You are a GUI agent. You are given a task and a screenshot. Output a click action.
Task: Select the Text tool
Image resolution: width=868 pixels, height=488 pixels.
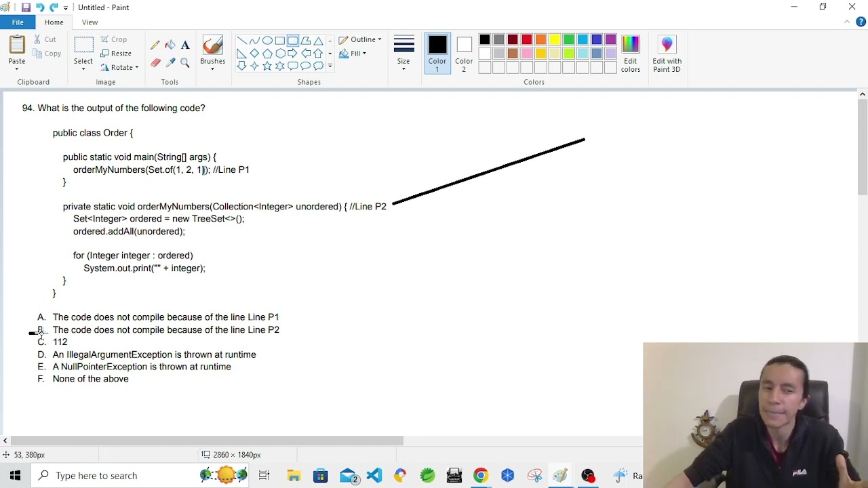185,45
